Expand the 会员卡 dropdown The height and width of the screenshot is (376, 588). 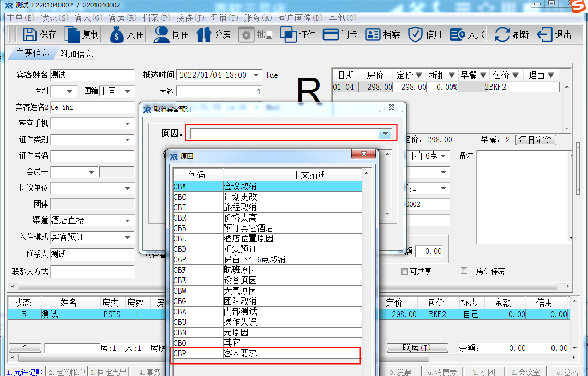tap(91, 172)
